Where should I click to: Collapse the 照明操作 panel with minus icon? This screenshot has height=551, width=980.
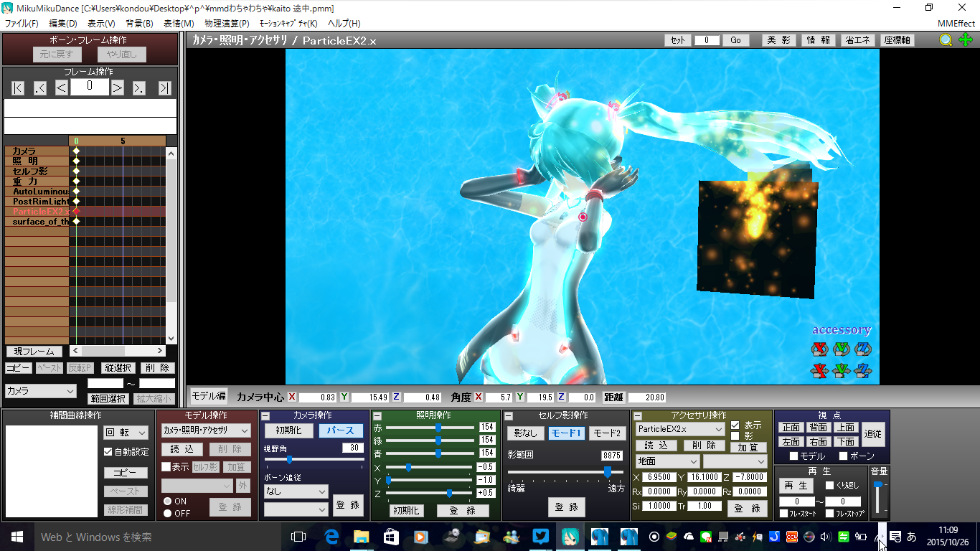[x=377, y=416]
